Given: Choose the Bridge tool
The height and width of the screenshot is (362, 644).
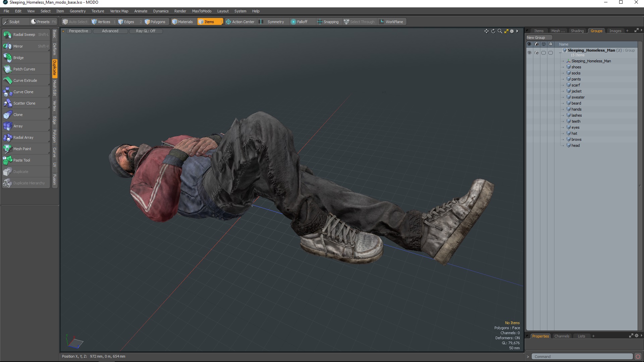Looking at the screenshot, I should click(x=26, y=58).
